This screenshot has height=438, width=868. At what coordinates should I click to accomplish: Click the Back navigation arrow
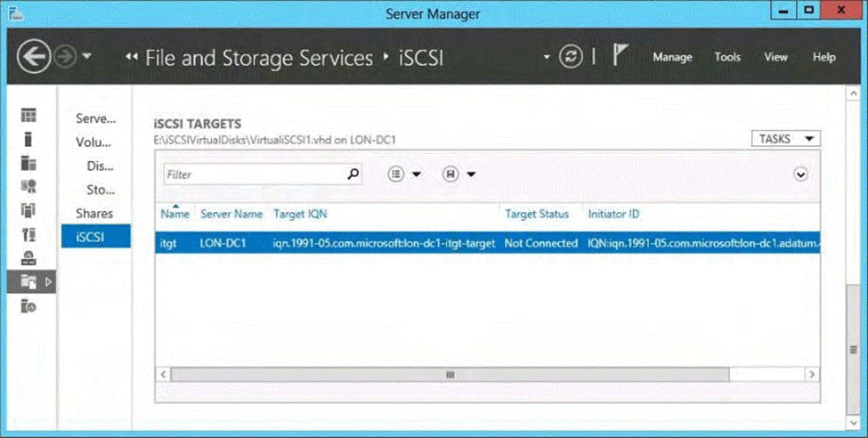(35, 57)
